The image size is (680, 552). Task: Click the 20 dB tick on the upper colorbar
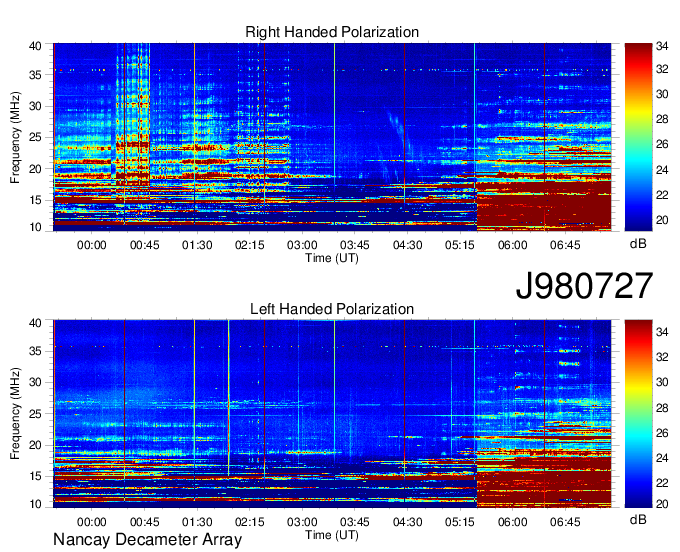(x=662, y=220)
